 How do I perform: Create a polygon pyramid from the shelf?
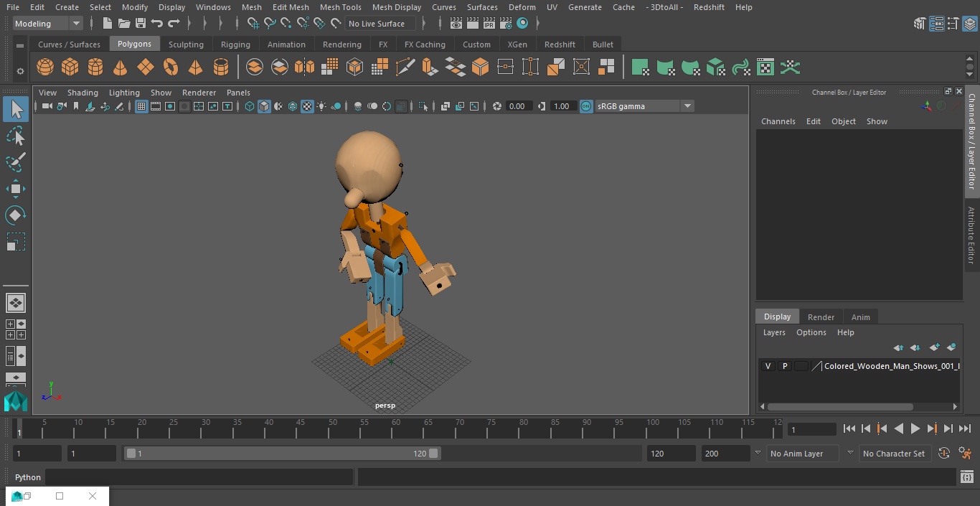[196, 67]
